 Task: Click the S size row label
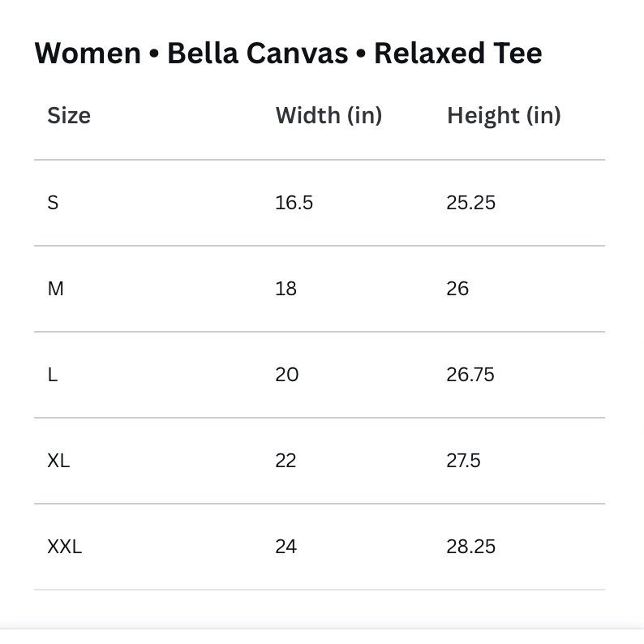click(x=53, y=203)
